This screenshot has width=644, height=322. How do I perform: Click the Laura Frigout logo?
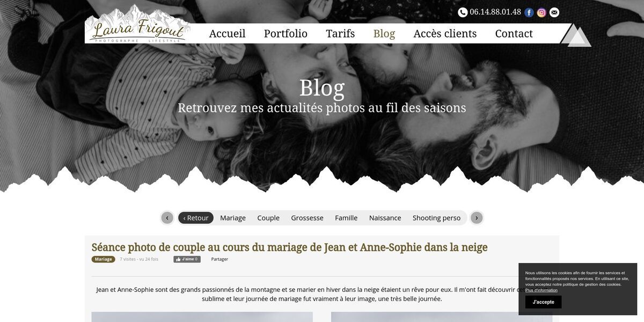(x=138, y=25)
